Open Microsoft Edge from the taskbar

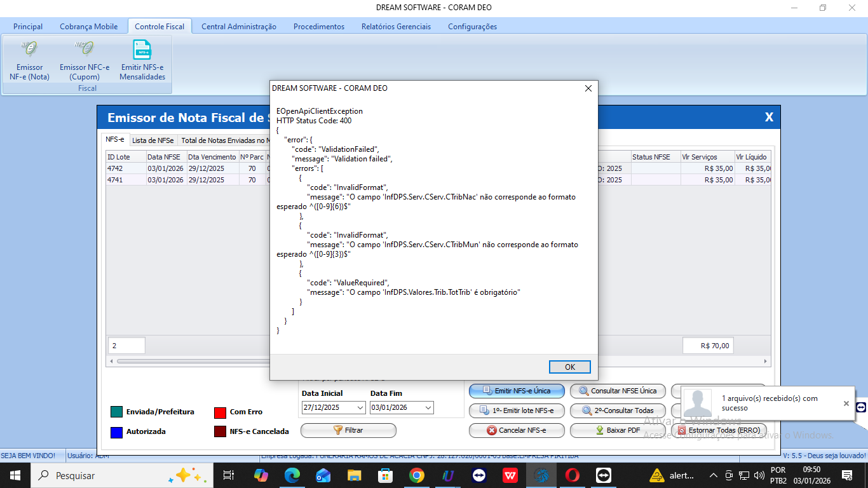pyautogui.click(x=292, y=475)
